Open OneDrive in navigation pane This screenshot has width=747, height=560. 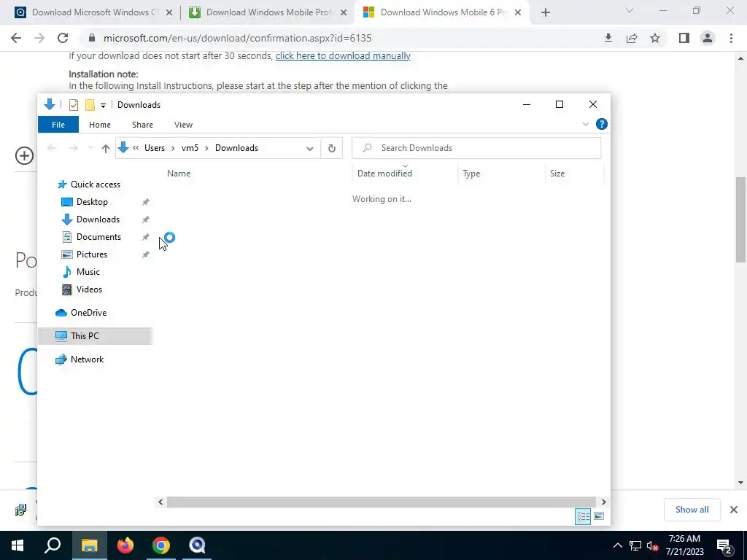[88, 313]
